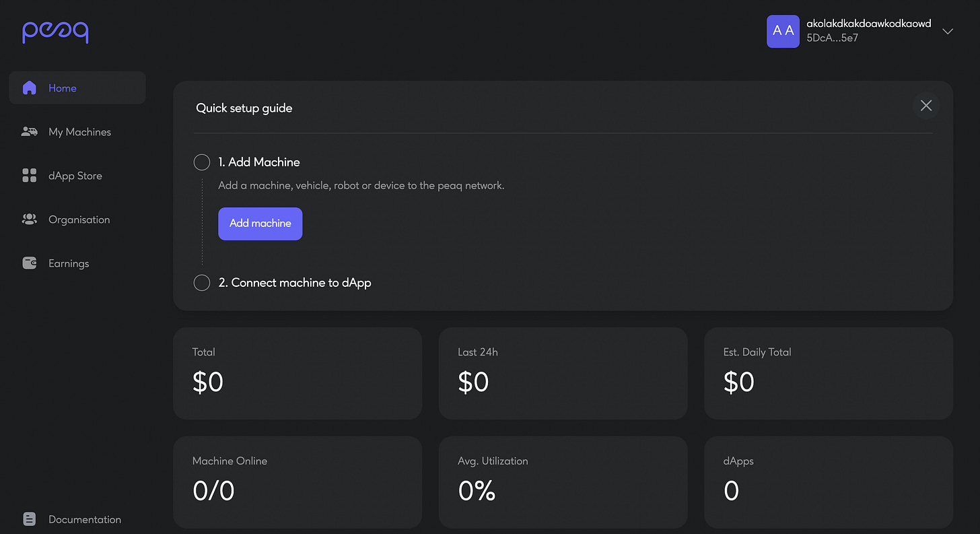Click the dApps 0 card
Viewport: 980px width, 534px height.
(x=829, y=482)
